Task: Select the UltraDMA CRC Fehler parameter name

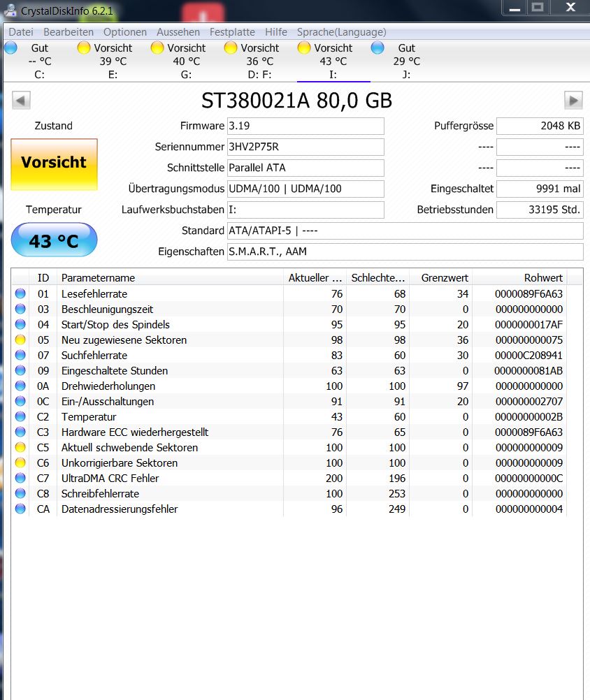Action: [x=110, y=478]
